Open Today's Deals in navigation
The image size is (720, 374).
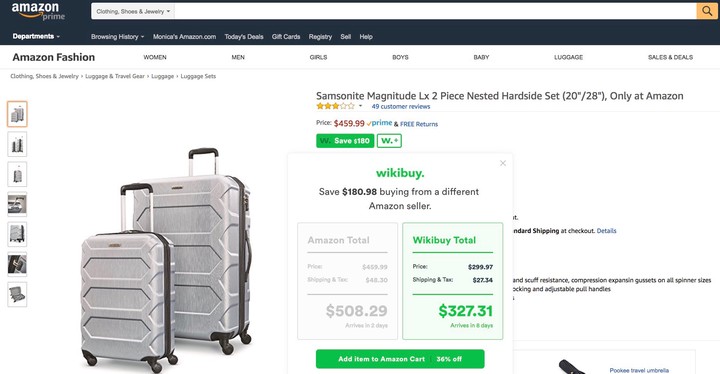click(244, 37)
